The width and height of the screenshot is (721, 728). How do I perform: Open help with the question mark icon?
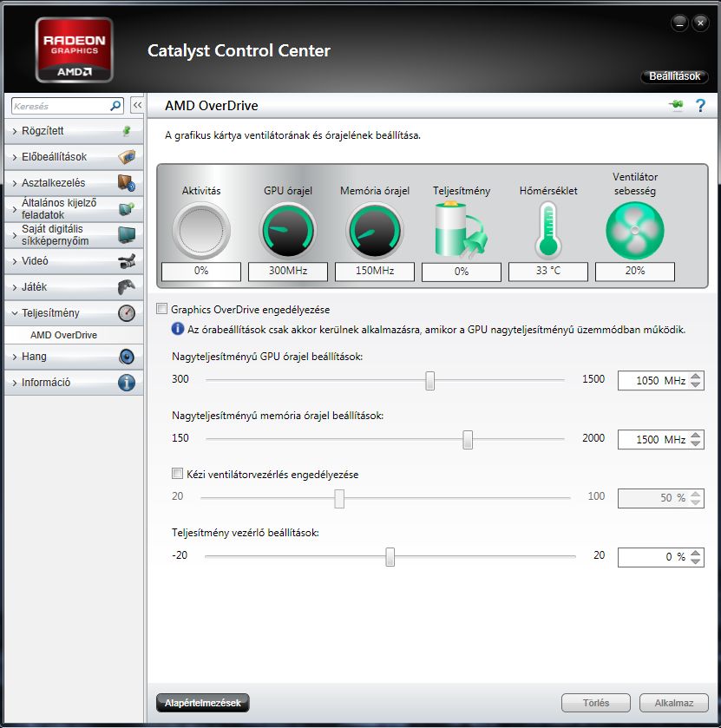click(x=700, y=105)
